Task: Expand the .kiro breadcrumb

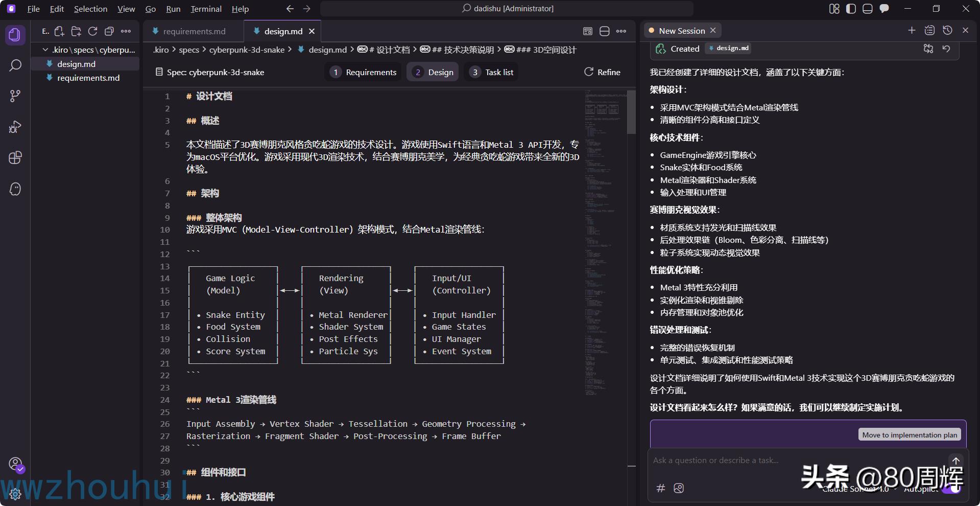Action: 161,50
